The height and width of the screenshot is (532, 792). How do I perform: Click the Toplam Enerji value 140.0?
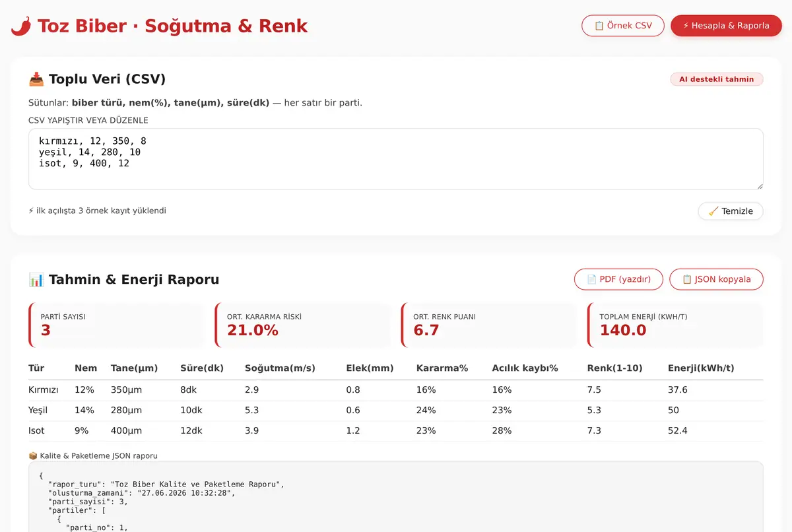click(623, 330)
